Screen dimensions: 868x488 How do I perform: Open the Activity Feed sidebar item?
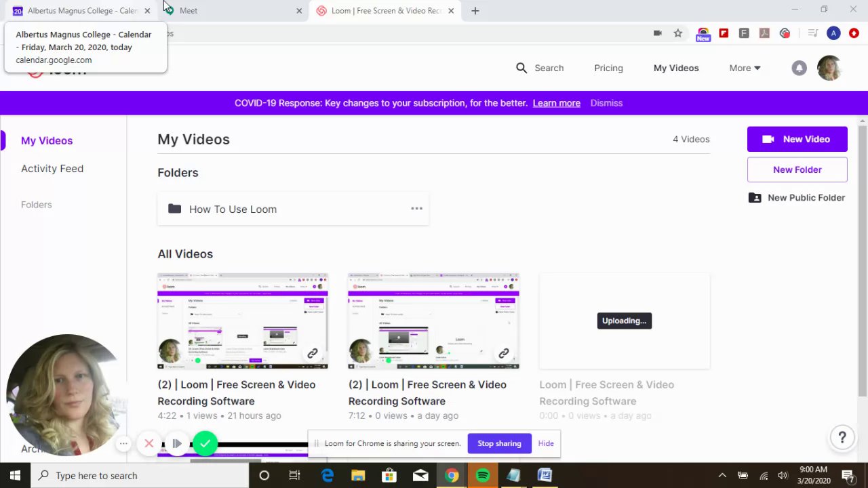52,169
